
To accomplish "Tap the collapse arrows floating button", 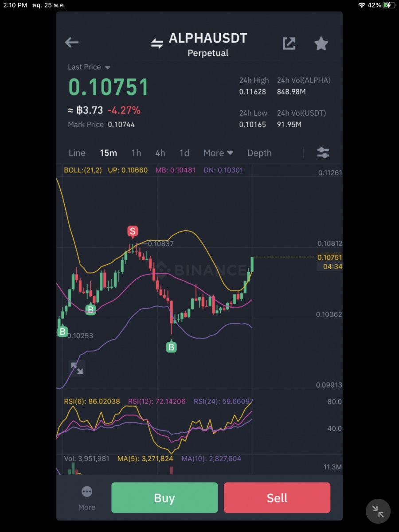I will 378,511.
